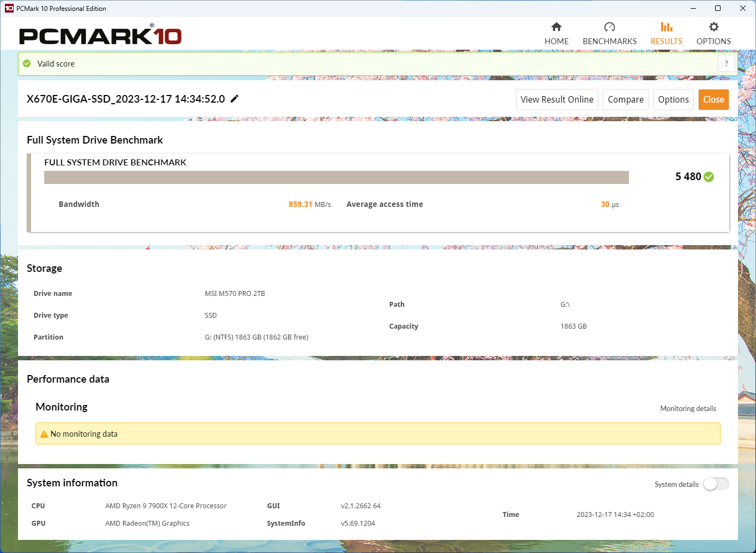Viewport: 756px width, 553px height.
Task: Click the drive type value SSD
Action: [211, 316]
